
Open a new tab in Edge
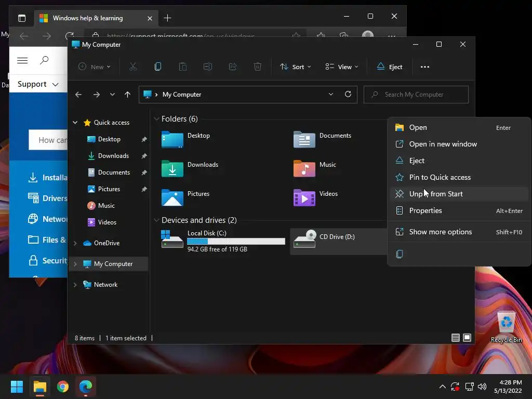click(168, 18)
